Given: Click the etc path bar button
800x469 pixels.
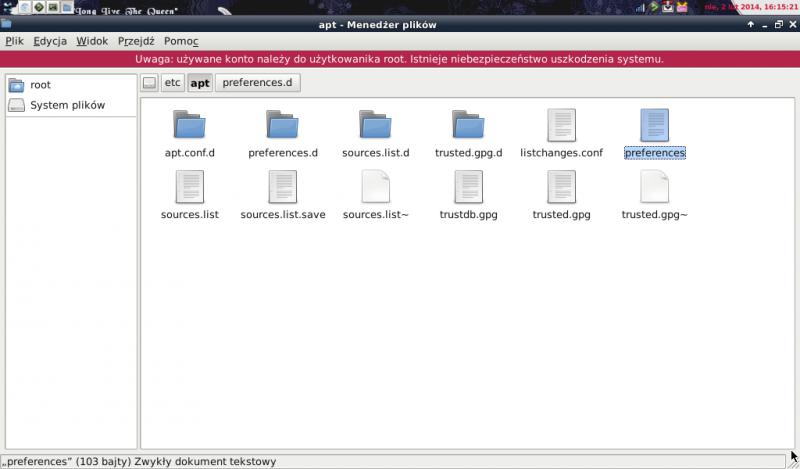Looking at the screenshot, I should point(173,83).
